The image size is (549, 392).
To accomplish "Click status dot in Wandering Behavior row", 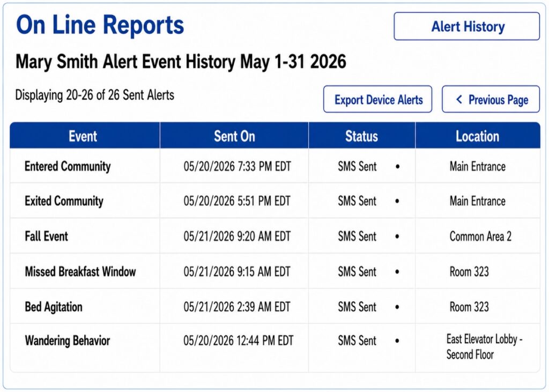I will click(397, 341).
